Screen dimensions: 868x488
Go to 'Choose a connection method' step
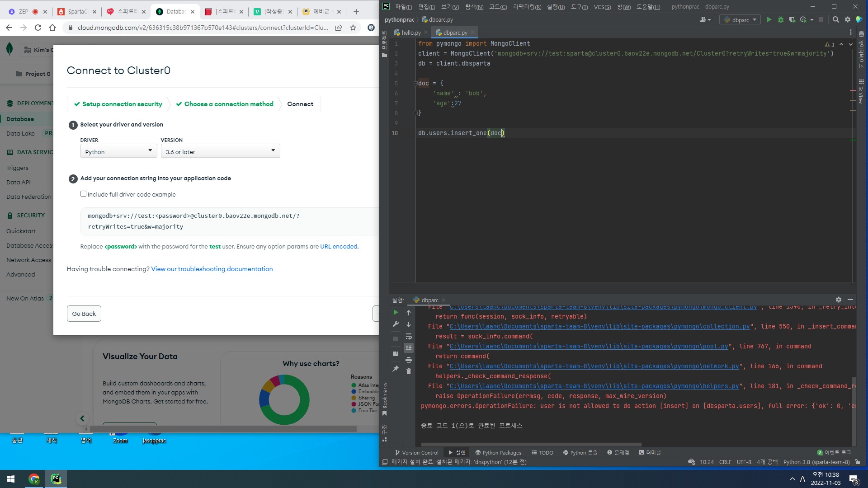pyautogui.click(x=225, y=104)
